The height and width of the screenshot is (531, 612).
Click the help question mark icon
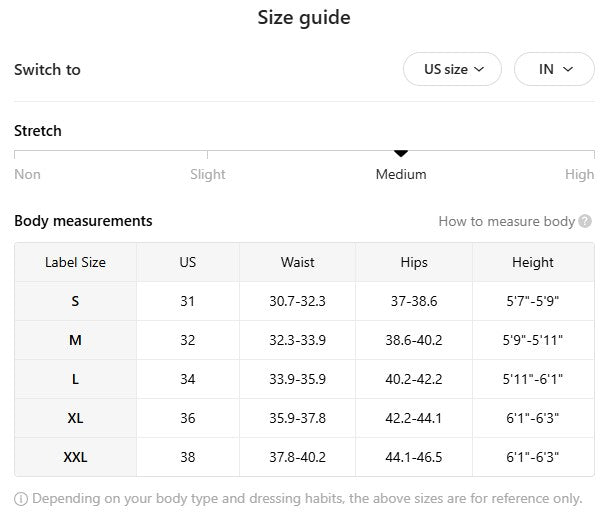(585, 221)
